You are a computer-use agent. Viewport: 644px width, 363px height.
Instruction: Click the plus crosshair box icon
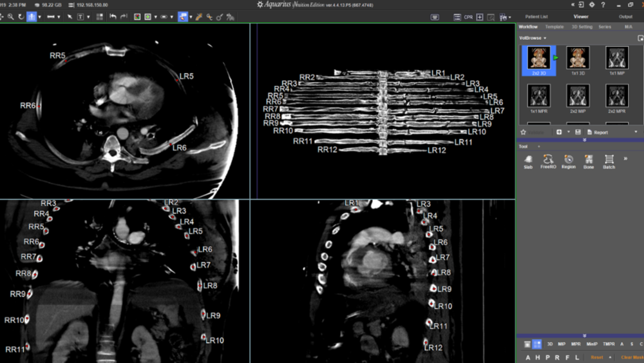[x=480, y=17]
